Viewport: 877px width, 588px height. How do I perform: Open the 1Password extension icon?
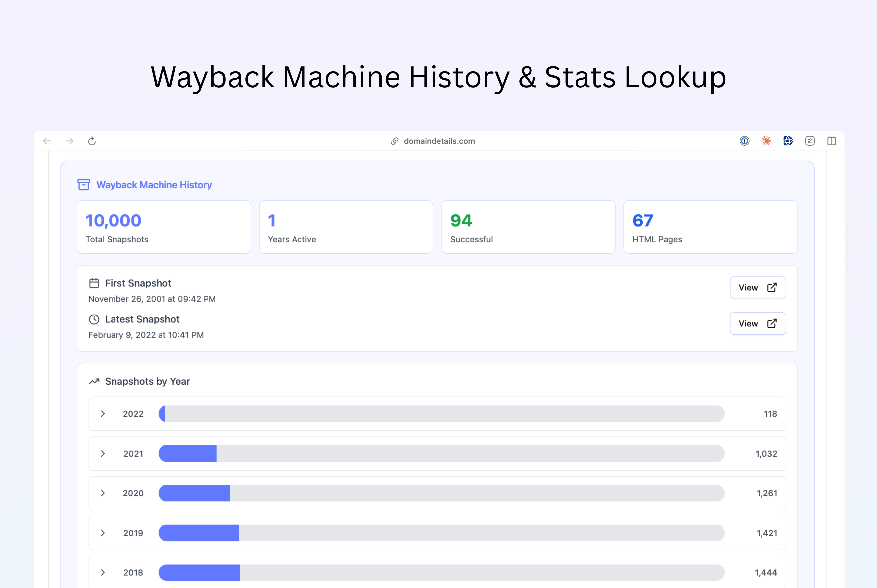744,141
